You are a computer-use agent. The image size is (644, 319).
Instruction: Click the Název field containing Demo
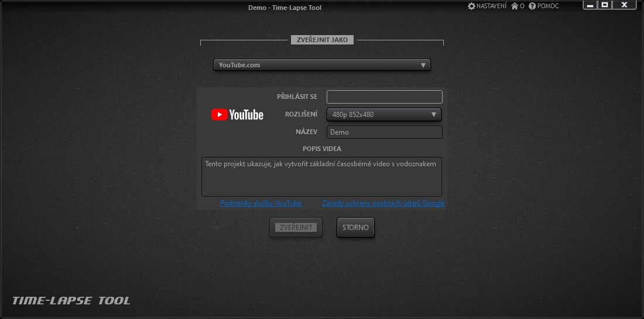tap(385, 132)
